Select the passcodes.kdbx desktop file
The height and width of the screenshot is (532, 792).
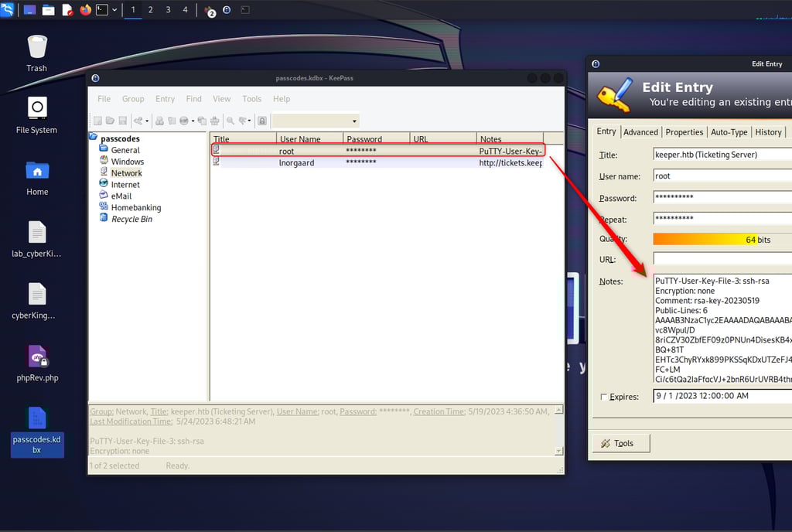pyautogui.click(x=37, y=431)
